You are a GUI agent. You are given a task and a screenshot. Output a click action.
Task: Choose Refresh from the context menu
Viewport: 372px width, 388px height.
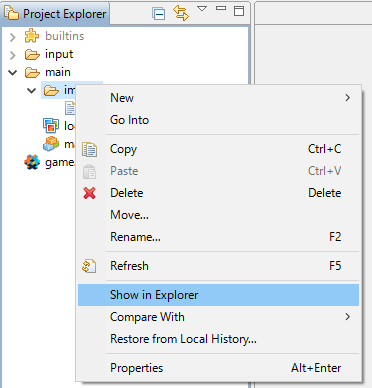click(x=218, y=266)
